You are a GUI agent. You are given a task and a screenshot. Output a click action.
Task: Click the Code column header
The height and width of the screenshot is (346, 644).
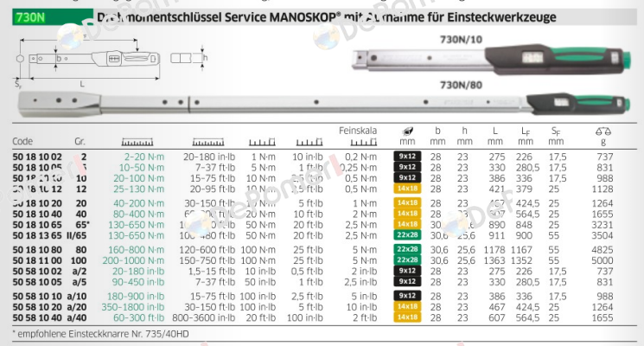[x=22, y=141]
